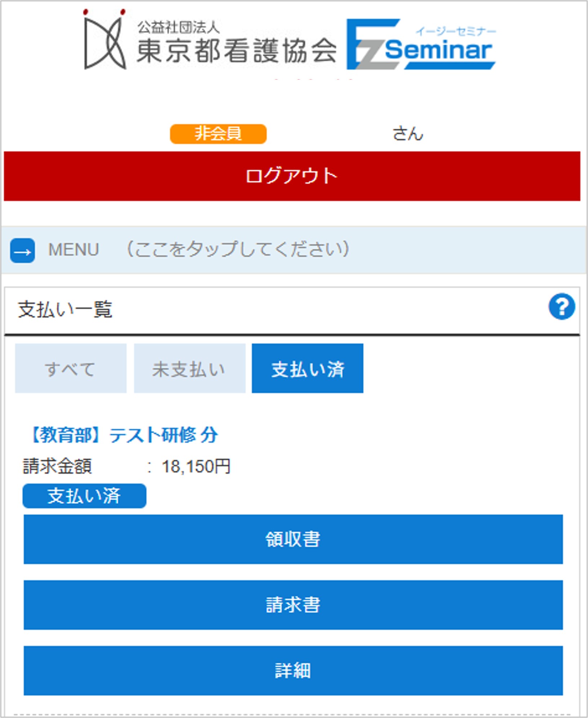Open the 請求書 invoice button

point(293,605)
